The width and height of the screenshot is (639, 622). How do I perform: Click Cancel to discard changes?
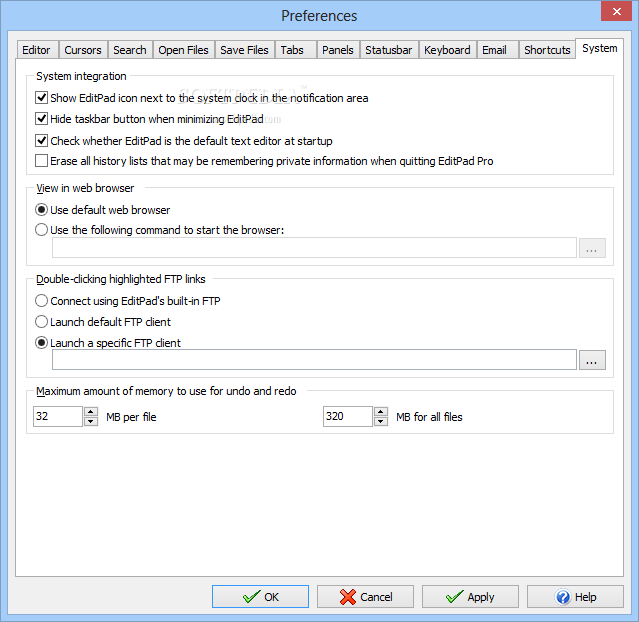click(366, 597)
